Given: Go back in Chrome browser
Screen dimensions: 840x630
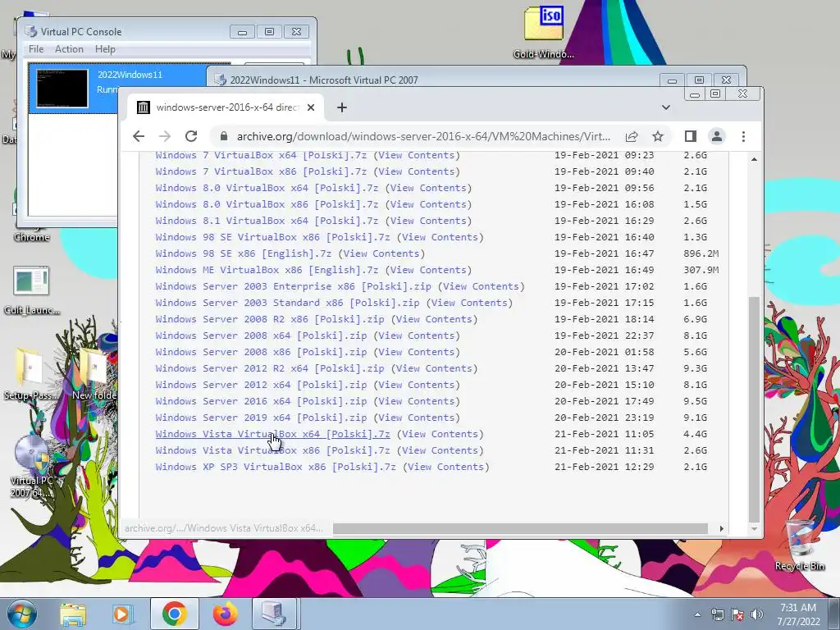Looking at the screenshot, I should pos(139,137).
